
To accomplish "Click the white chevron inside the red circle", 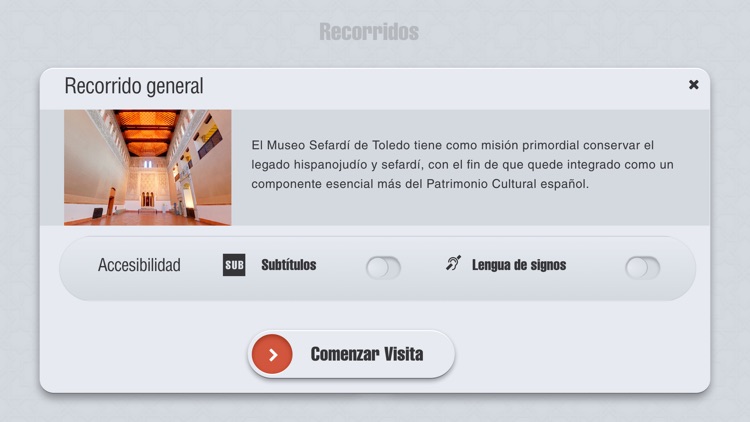I will click(x=273, y=355).
